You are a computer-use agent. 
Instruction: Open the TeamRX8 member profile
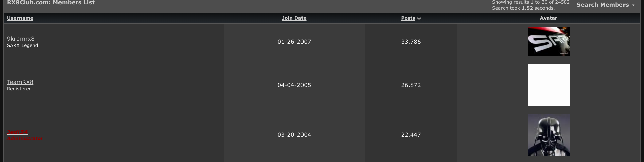click(20, 82)
